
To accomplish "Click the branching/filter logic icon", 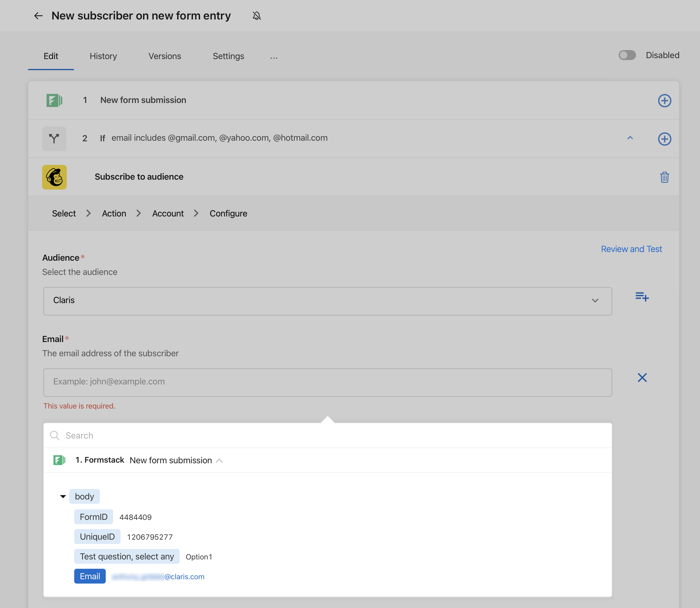I will tap(55, 138).
